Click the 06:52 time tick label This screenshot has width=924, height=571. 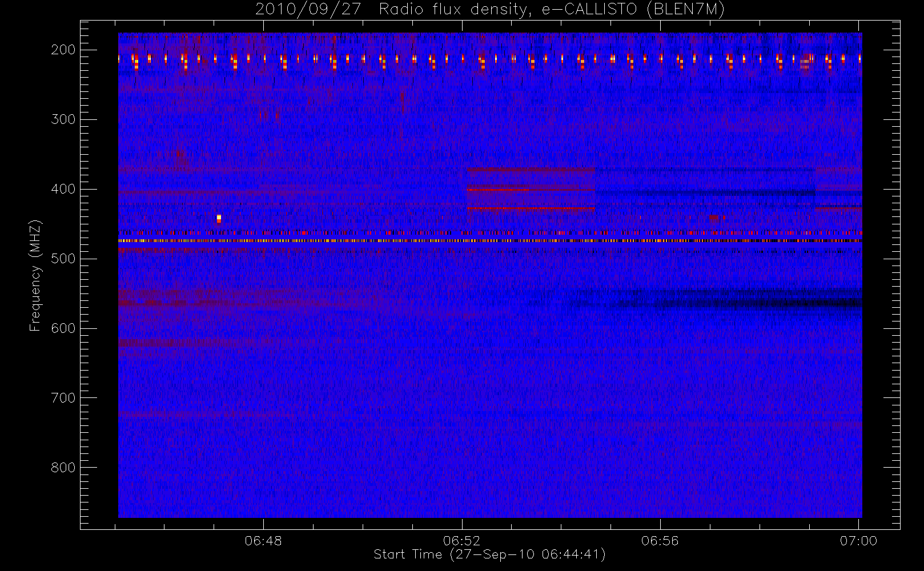point(461,541)
